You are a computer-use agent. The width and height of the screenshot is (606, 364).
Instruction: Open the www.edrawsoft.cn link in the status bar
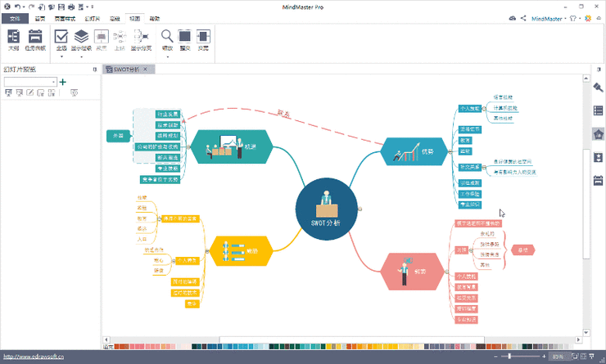point(34,357)
